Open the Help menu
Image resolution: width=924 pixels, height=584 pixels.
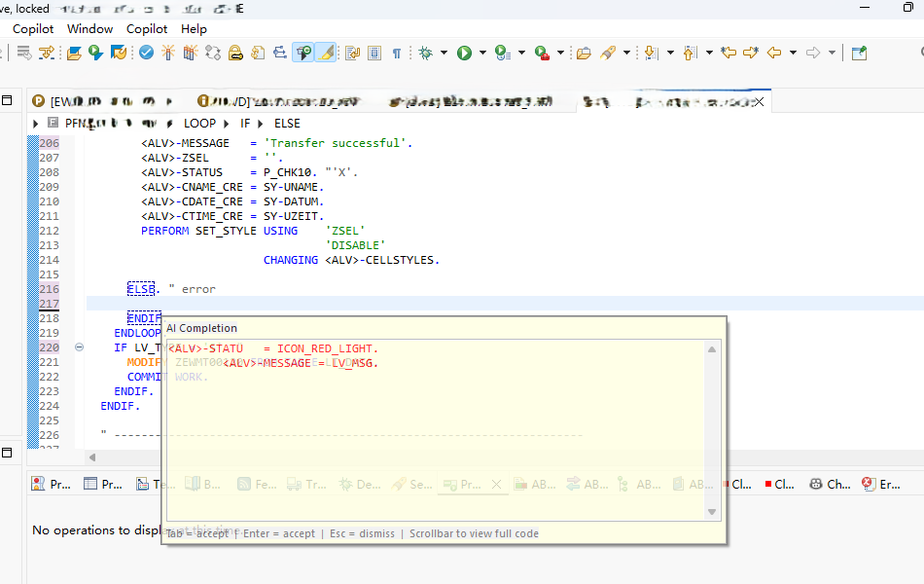tap(194, 29)
